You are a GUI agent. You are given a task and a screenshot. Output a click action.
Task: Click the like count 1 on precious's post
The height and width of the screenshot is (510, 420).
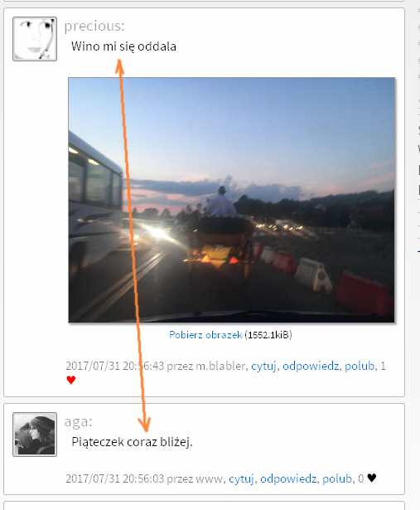383,366
